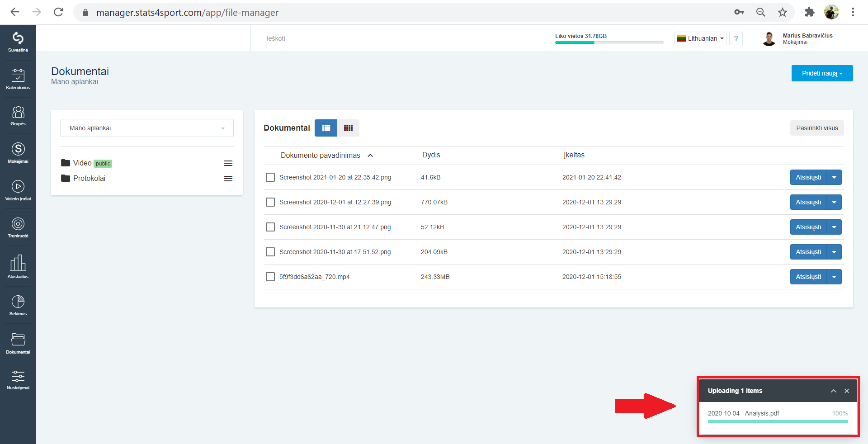Open browser extensions puzzle icon

(809, 12)
